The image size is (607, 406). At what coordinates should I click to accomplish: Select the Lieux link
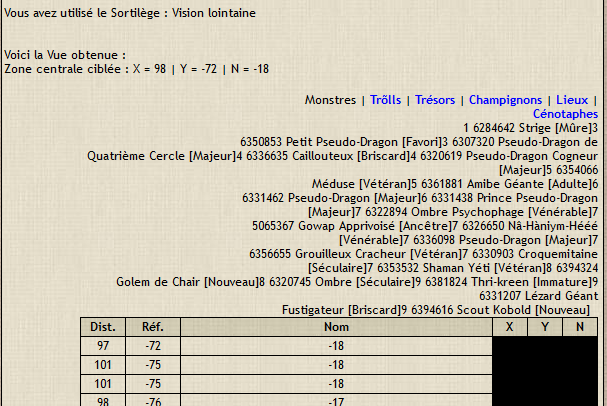(572, 100)
